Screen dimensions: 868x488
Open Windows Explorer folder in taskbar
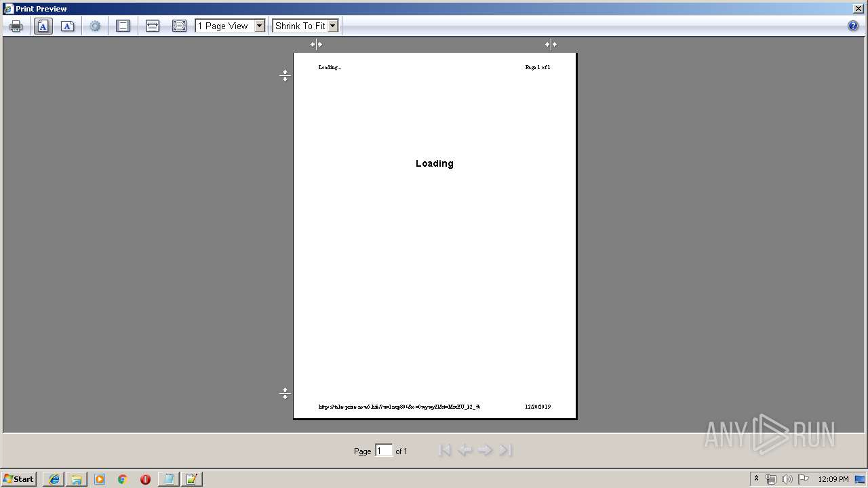tap(77, 479)
